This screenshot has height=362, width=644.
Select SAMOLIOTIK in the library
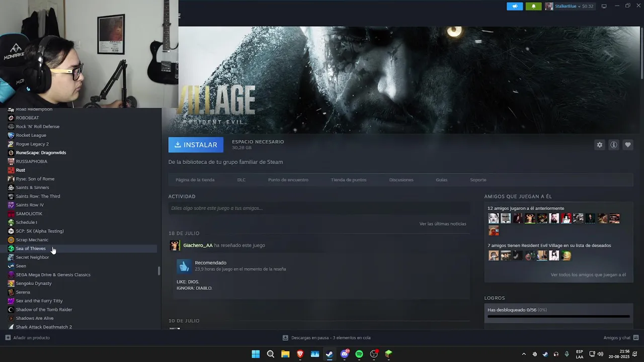[29, 214]
